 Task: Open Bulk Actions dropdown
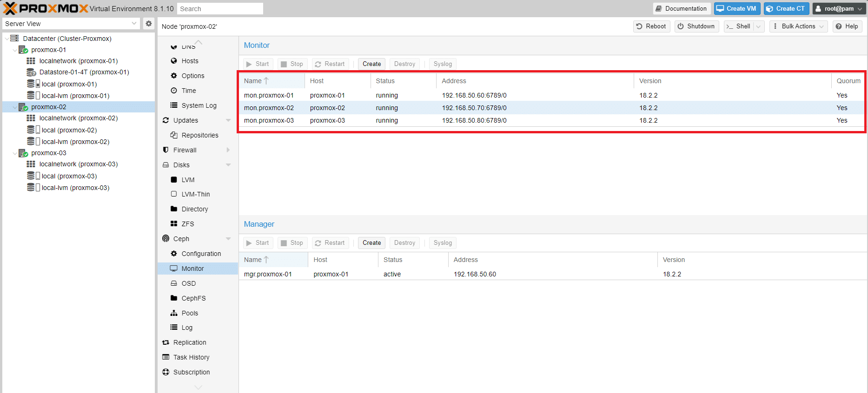tap(799, 26)
